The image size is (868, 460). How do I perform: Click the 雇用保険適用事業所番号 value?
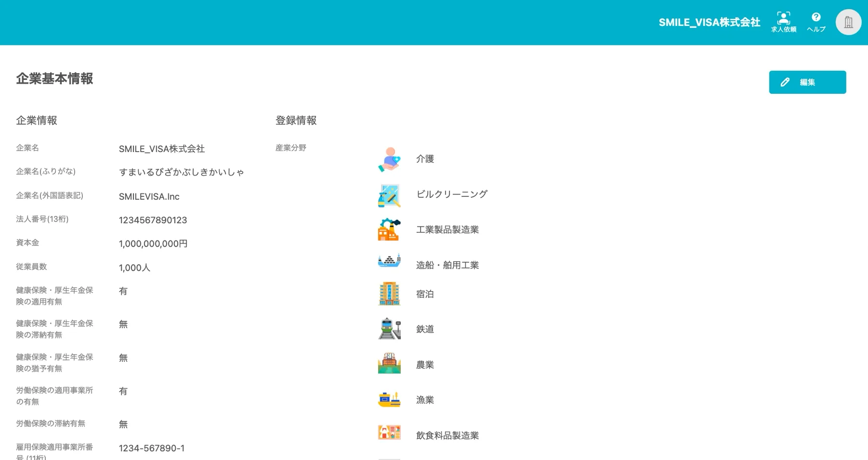pos(152,448)
